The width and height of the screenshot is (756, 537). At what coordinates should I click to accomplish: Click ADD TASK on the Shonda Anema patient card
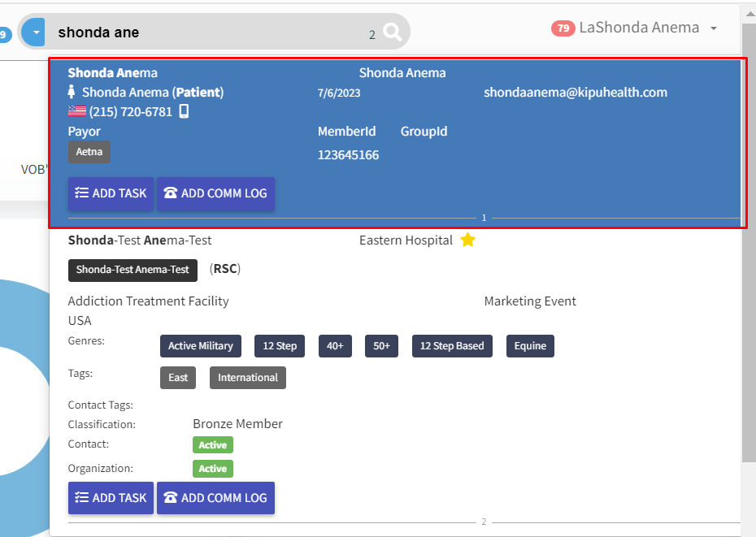[110, 193]
